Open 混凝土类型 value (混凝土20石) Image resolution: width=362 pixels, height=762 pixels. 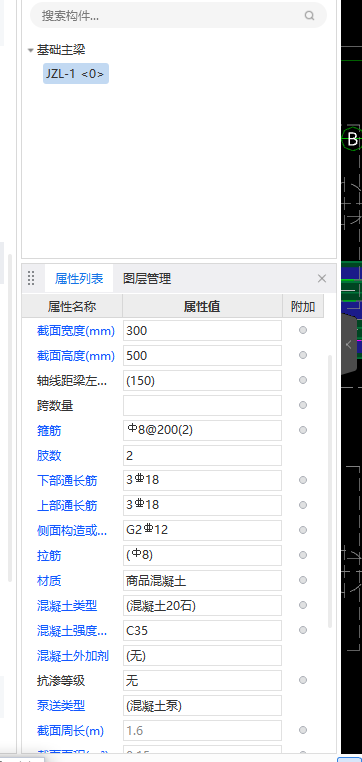click(202, 606)
